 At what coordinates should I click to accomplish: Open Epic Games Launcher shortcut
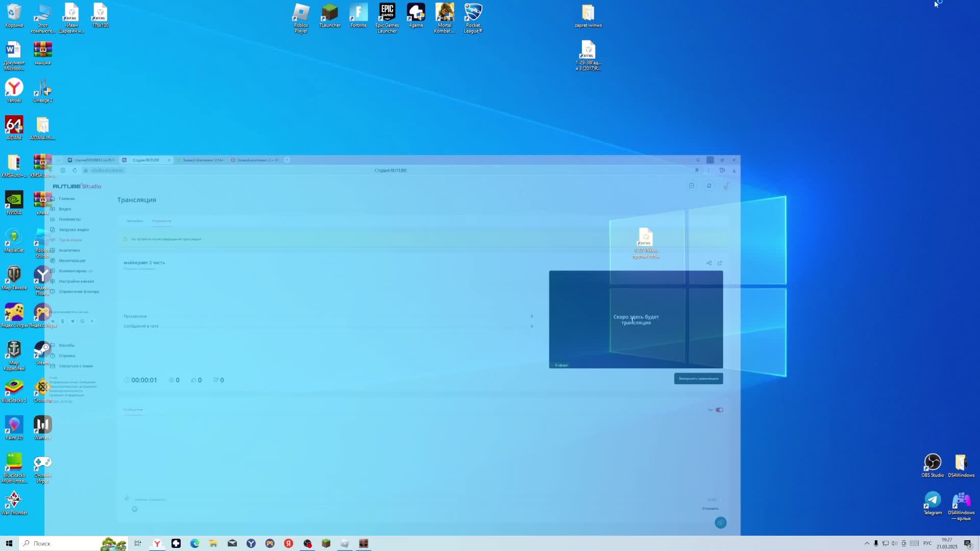coord(387,13)
